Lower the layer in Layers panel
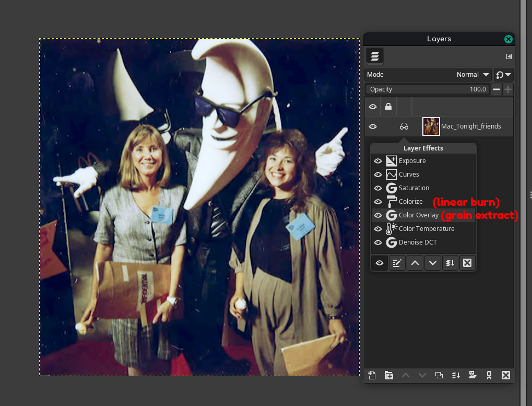 (422, 375)
